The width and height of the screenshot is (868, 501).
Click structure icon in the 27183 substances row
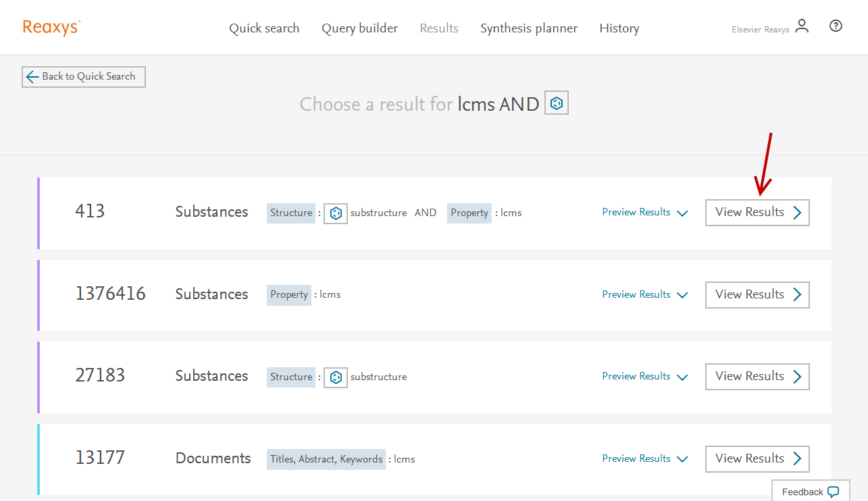click(x=336, y=377)
